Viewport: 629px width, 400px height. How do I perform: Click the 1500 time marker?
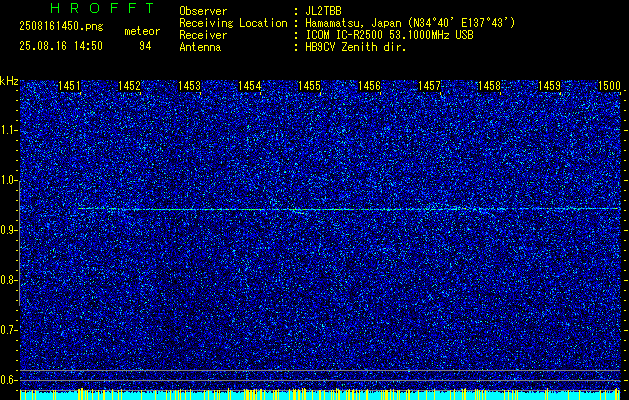point(609,85)
